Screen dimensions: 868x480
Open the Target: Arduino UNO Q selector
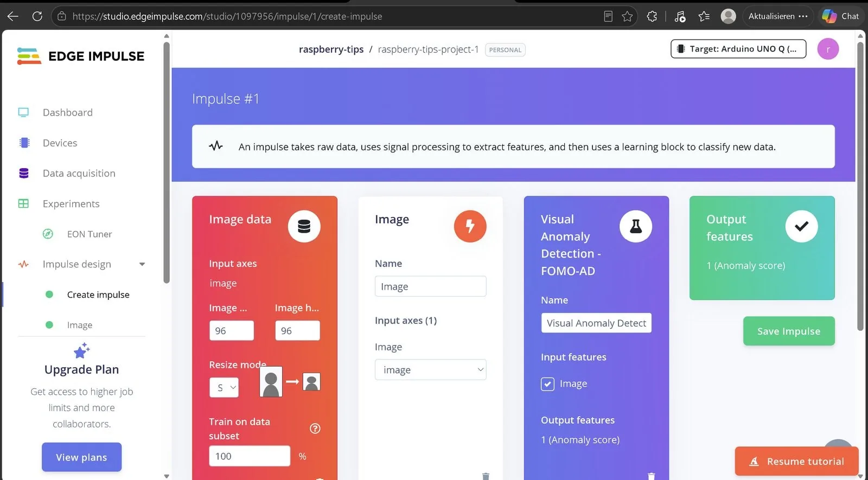(738, 49)
